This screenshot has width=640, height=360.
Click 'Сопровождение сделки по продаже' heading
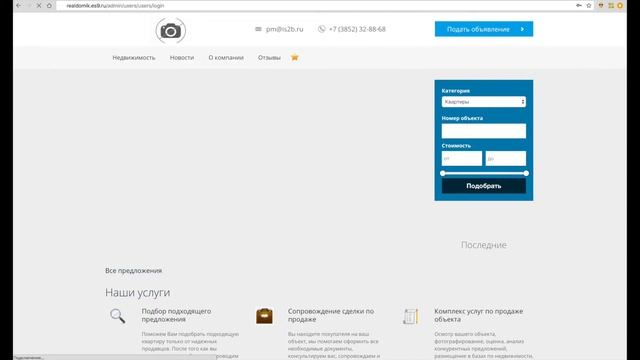point(331,315)
